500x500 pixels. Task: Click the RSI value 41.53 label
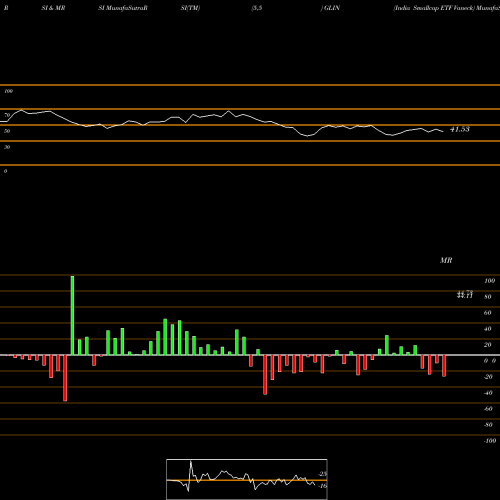(460, 129)
